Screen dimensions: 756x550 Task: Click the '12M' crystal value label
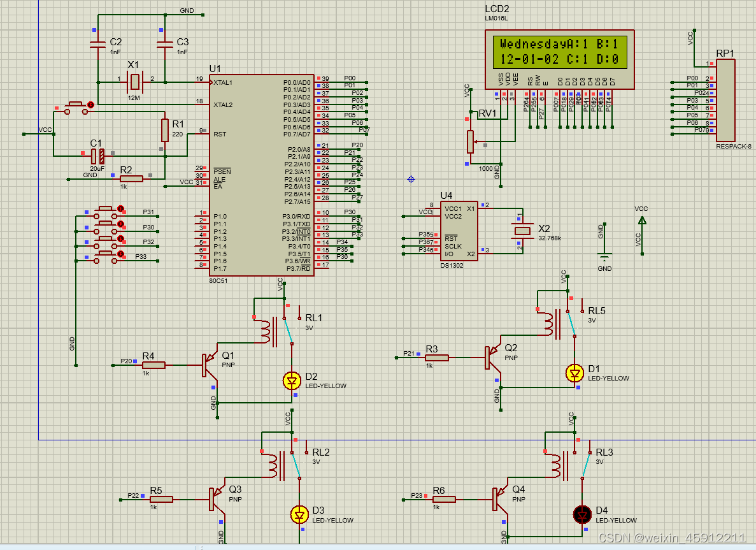point(134,98)
